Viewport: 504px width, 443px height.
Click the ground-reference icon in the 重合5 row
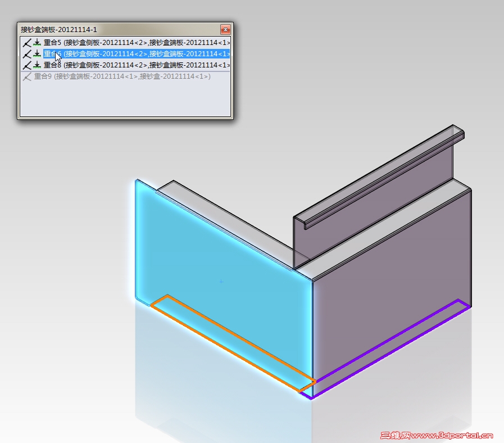(x=37, y=43)
